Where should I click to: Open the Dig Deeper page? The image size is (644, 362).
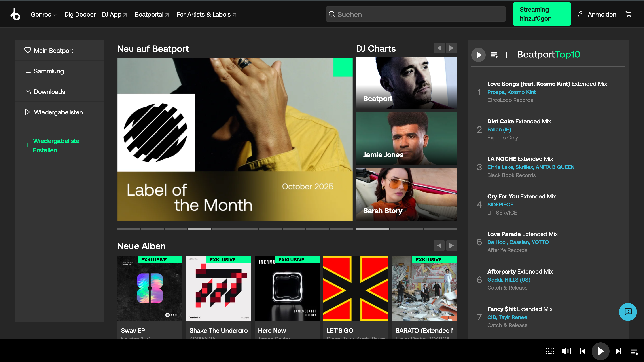tap(80, 15)
